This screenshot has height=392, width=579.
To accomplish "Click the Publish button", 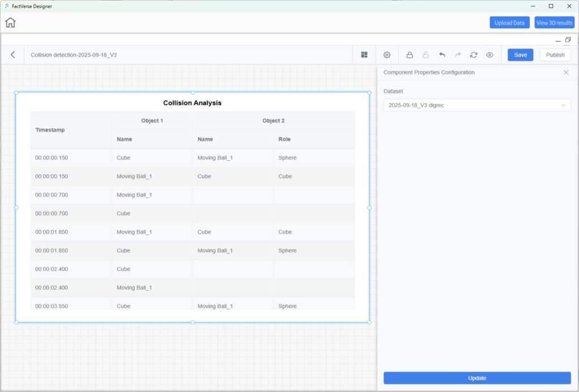I will (x=555, y=55).
